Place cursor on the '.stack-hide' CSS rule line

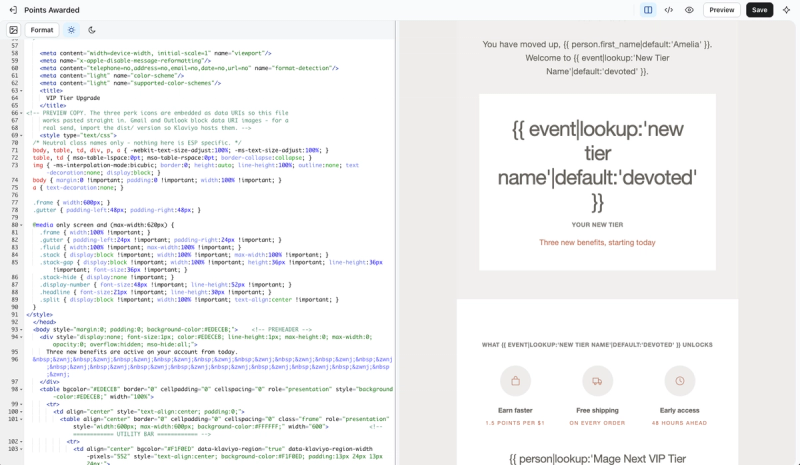107,277
